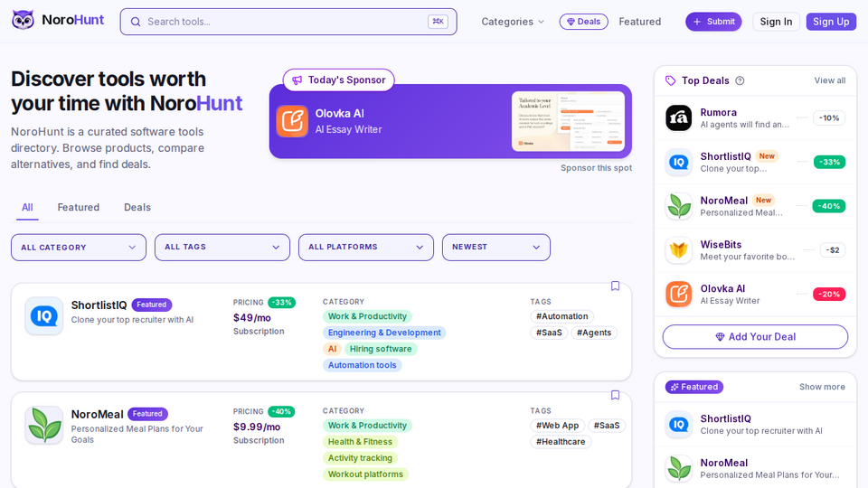Click the WiseBits icon in Top Deals

[678, 250]
